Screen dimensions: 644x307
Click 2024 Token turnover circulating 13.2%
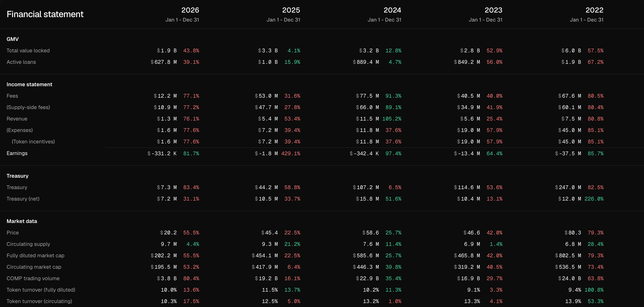(371, 301)
